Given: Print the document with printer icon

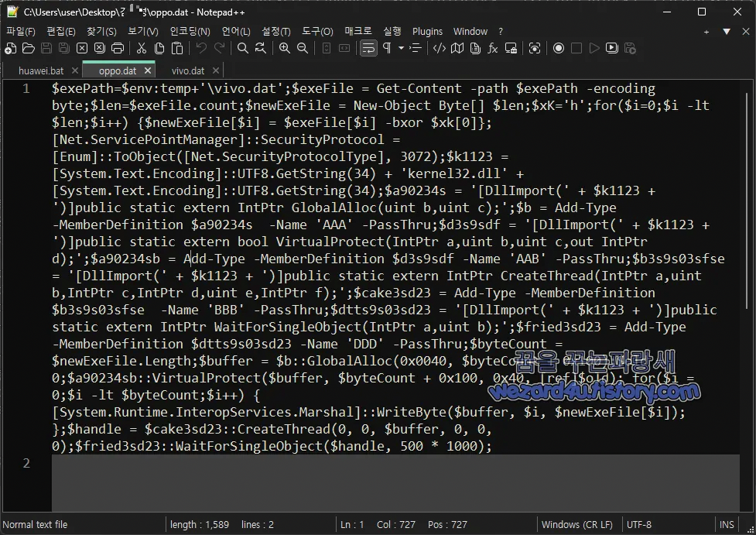Looking at the screenshot, I should click(118, 48).
